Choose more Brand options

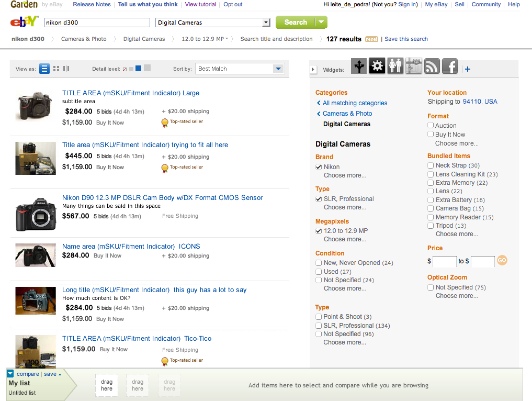pos(345,175)
